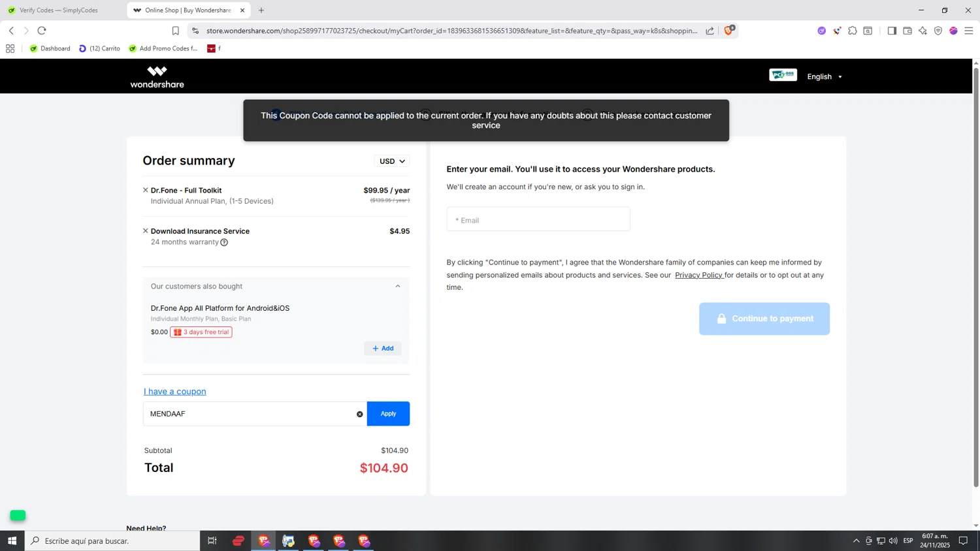Open the browser main menu
Image resolution: width=980 pixels, height=551 pixels.
969,31
